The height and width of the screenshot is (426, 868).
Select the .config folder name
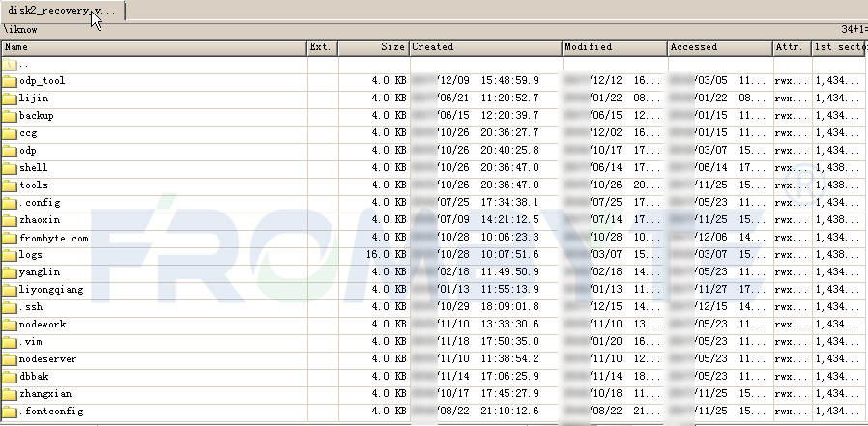(x=40, y=203)
